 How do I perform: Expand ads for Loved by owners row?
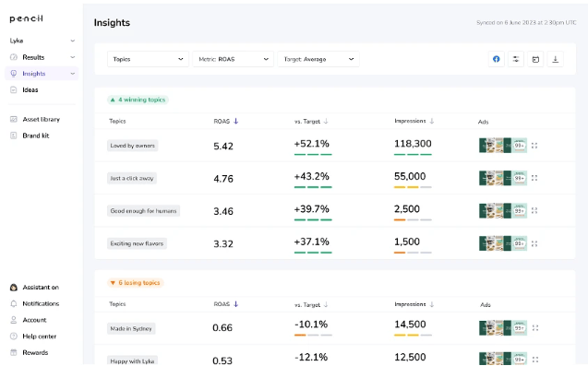(x=534, y=146)
